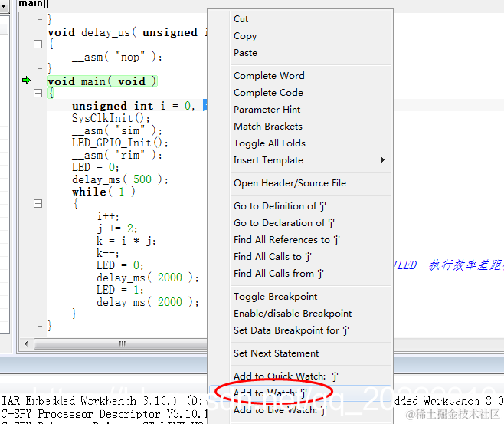Click the scrollbar left arrow

coord(26,344)
